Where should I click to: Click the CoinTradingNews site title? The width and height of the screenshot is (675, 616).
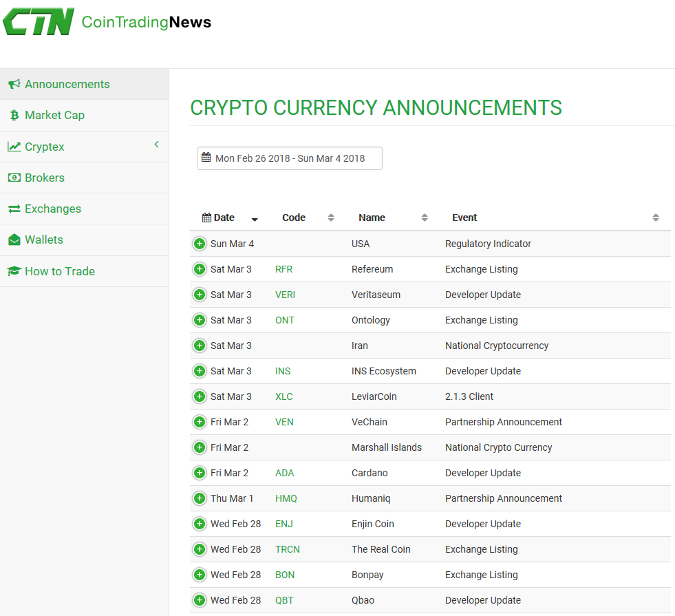coord(147,22)
